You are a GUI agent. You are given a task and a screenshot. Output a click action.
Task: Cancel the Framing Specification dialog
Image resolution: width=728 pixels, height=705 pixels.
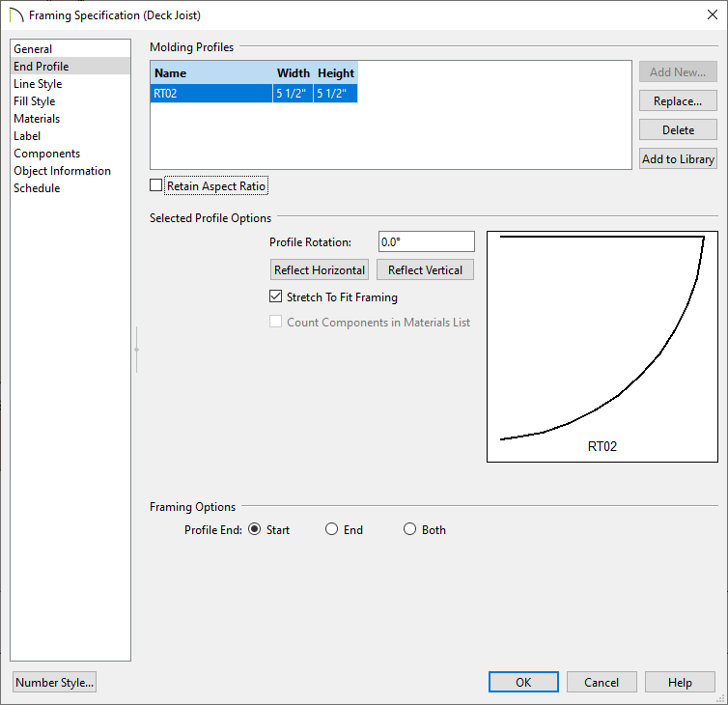(x=602, y=682)
